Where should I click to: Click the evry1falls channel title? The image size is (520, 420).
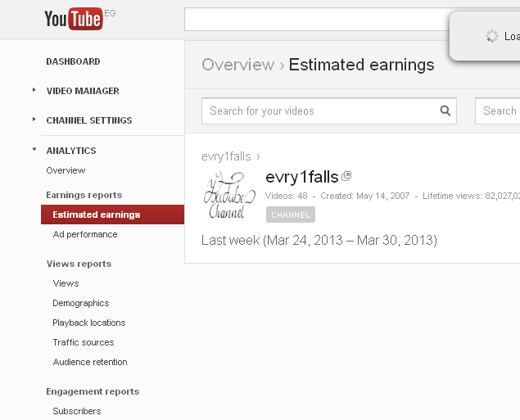pos(302,177)
